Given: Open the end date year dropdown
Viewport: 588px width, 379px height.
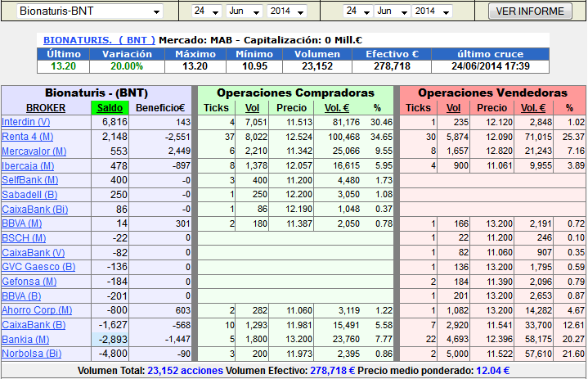Looking at the screenshot, I should 432,11.
